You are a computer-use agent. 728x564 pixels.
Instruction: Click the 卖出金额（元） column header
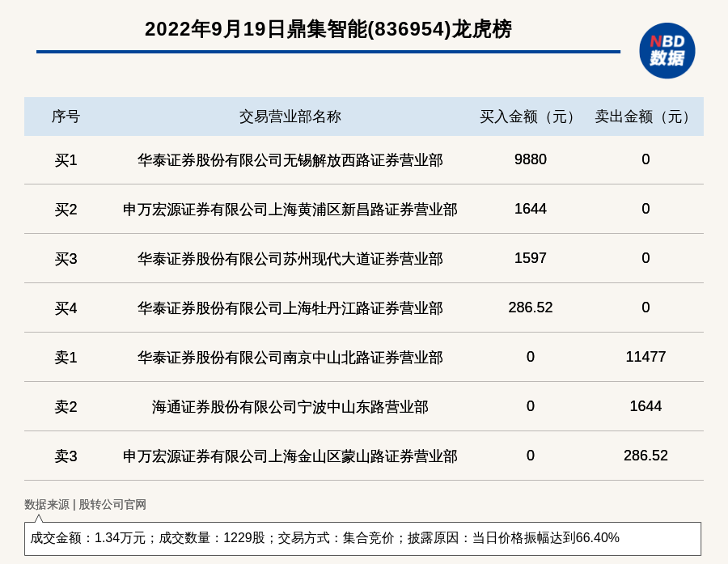point(645,117)
